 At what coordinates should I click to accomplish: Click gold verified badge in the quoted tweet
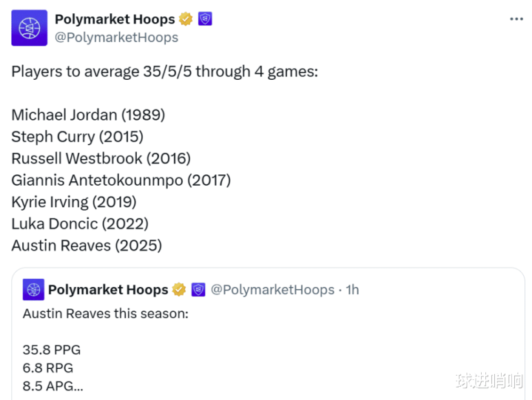click(x=179, y=289)
